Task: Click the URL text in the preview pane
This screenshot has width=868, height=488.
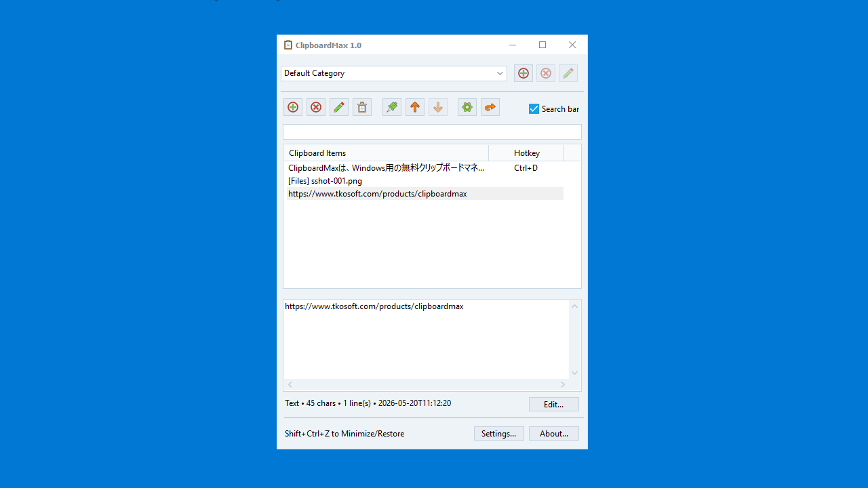Action: click(x=374, y=306)
